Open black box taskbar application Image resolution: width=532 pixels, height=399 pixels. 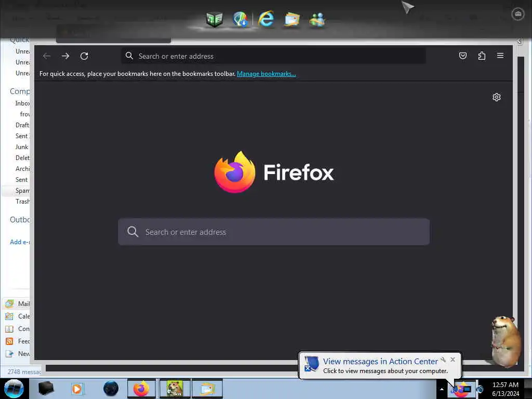point(46,389)
